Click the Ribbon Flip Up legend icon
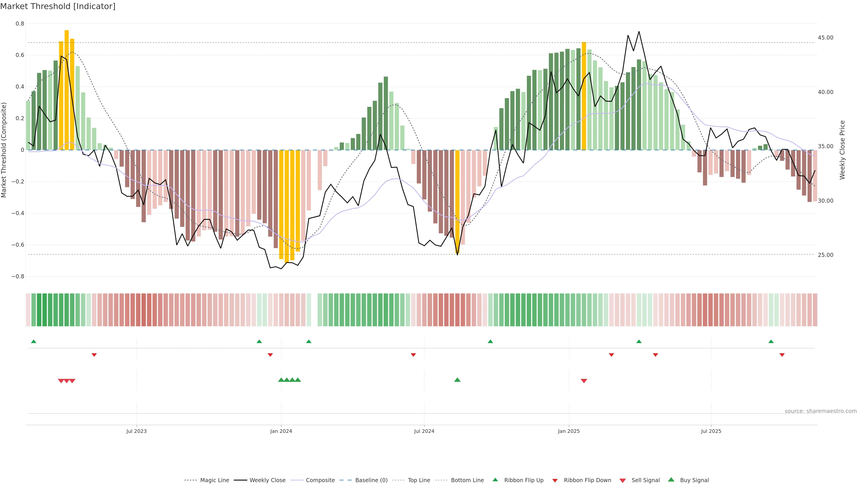 tap(495, 480)
